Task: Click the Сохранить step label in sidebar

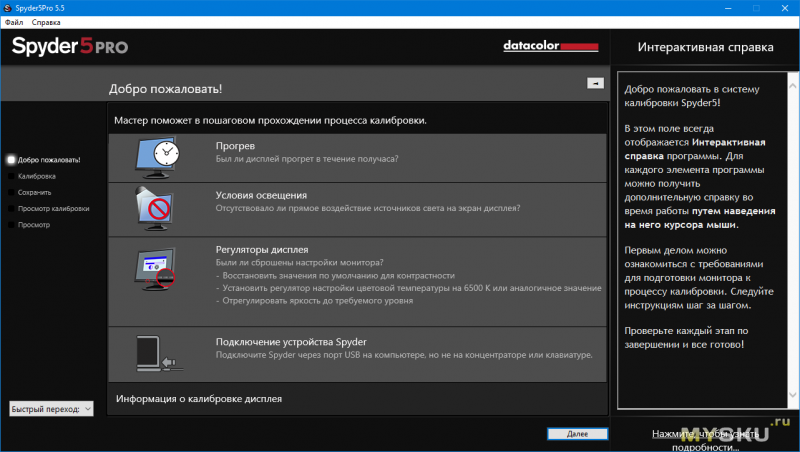Action: [x=34, y=192]
